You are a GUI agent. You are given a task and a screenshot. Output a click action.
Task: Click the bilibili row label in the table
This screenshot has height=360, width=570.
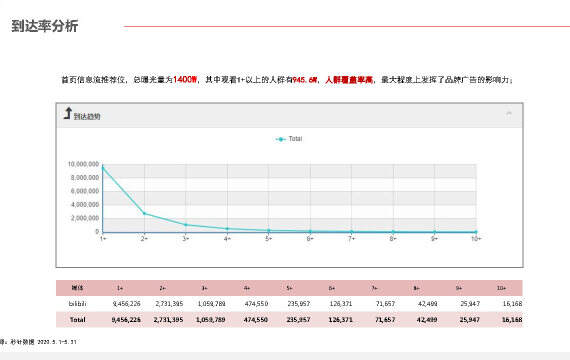pyautogui.click(x=77, y=303)
